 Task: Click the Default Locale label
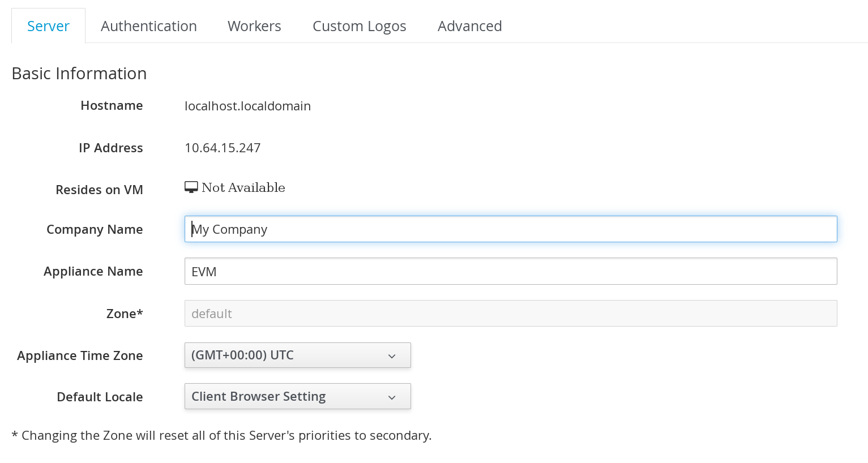100,397
